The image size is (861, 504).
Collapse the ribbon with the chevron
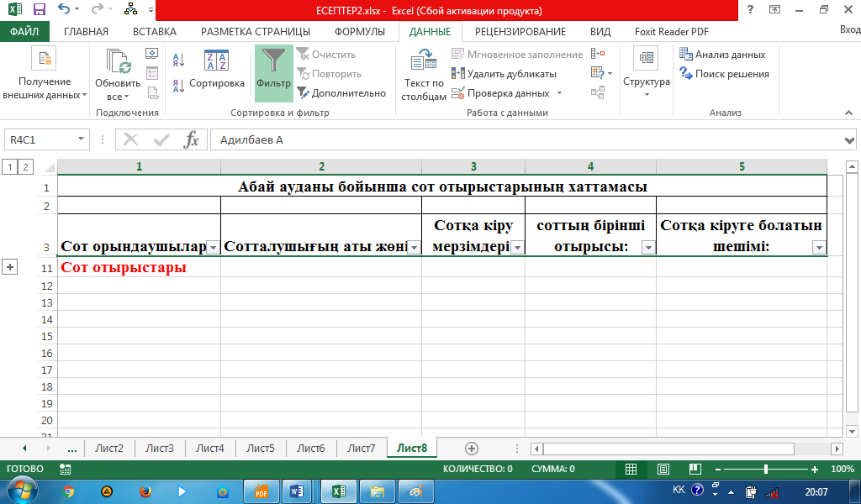pos(849,113)
